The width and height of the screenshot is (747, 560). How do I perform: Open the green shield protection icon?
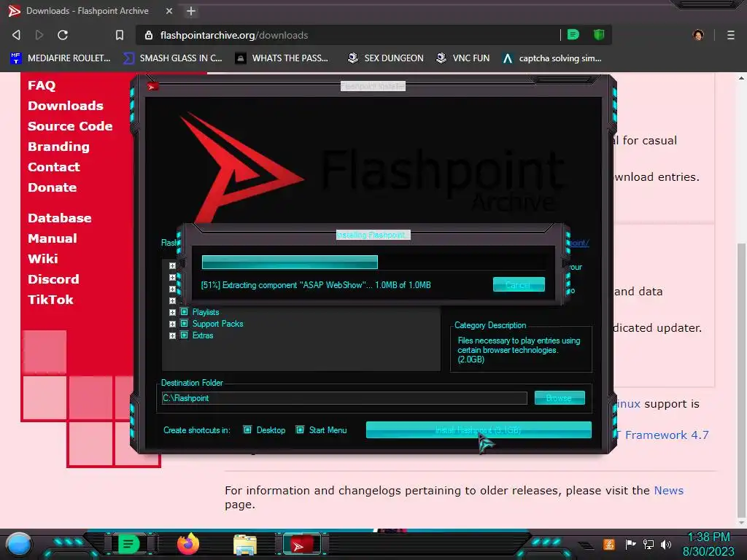(x=599, y=35)
